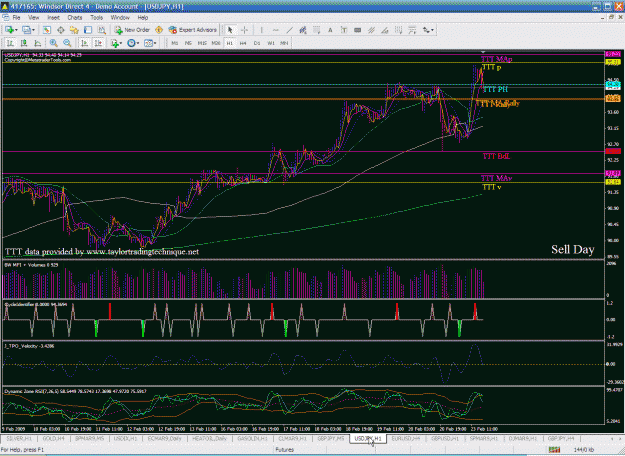Viewport: 625px width, 456px height.
Task: Show the Terminal panel icon
Action: tap(88, 30)
